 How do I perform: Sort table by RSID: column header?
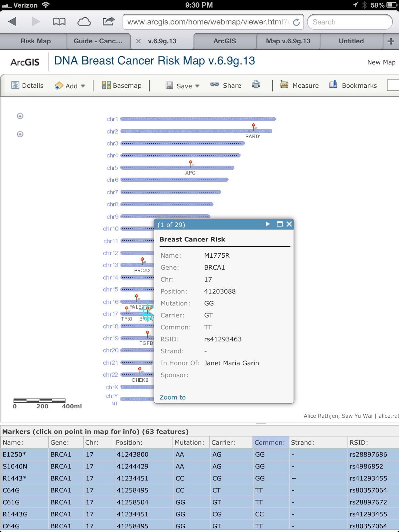(373, 443)
